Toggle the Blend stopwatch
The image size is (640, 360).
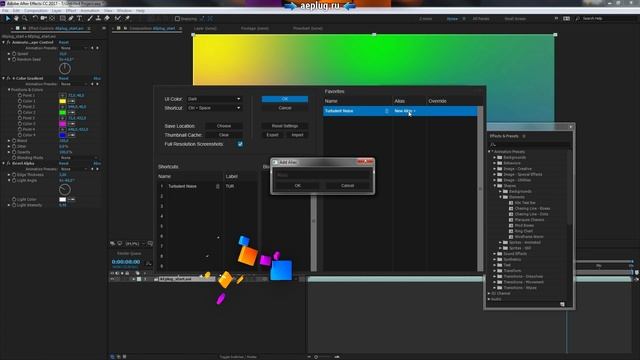[x=14, y=141]
